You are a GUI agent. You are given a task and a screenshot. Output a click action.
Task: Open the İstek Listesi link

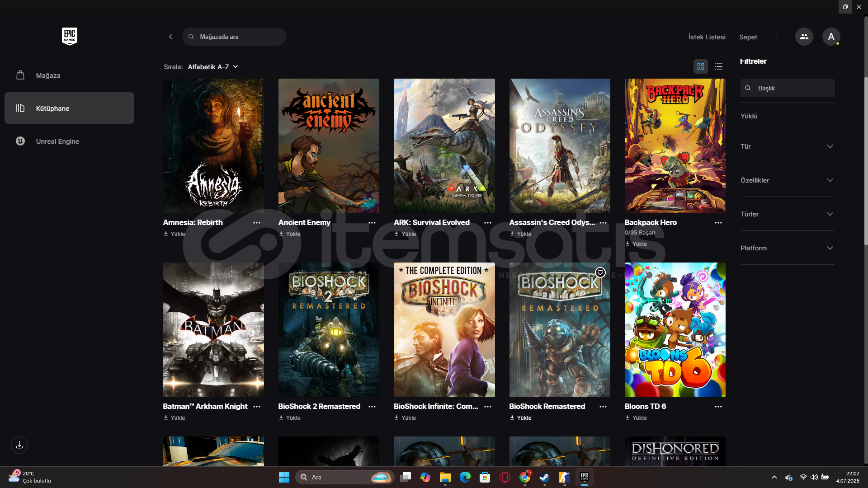tap(707, 37)
